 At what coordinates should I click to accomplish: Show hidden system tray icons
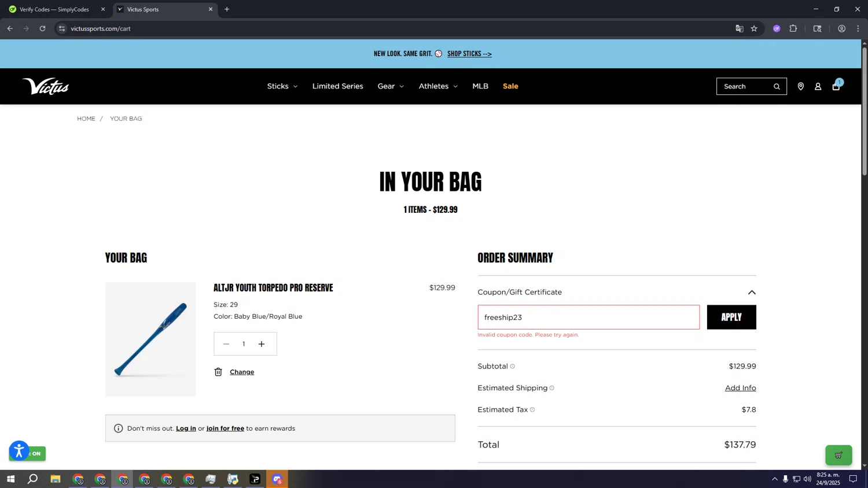point(774,479)
